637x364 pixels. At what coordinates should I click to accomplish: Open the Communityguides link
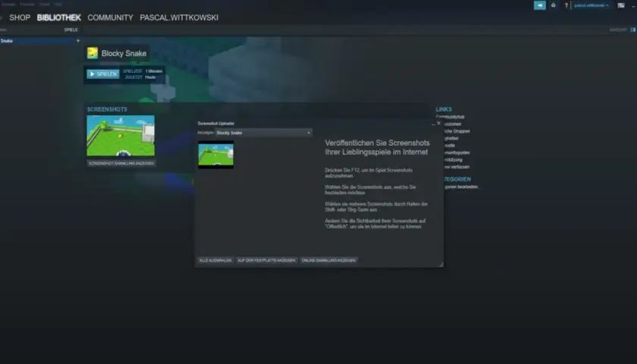click(457, 152)
